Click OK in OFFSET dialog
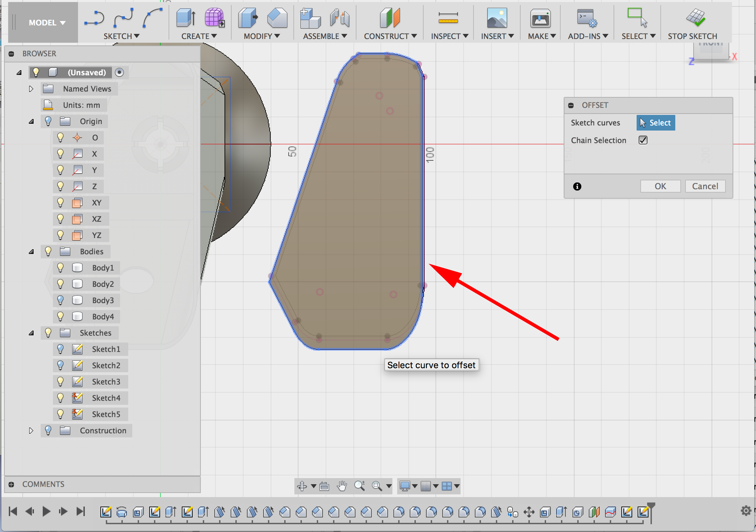 (660, 186)
